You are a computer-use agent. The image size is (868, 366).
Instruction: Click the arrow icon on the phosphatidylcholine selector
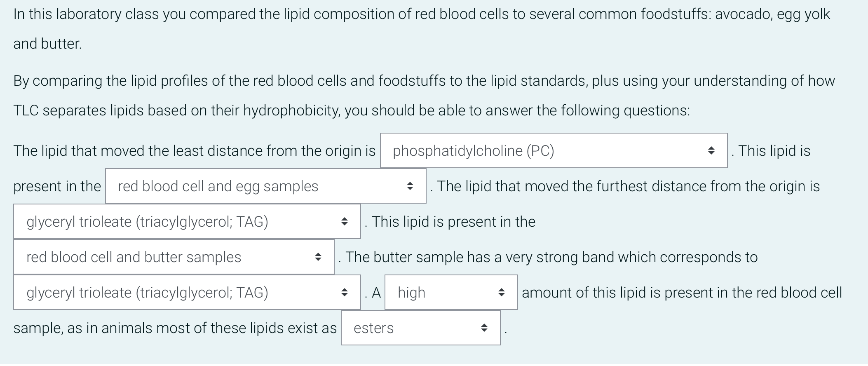point(711,151)
